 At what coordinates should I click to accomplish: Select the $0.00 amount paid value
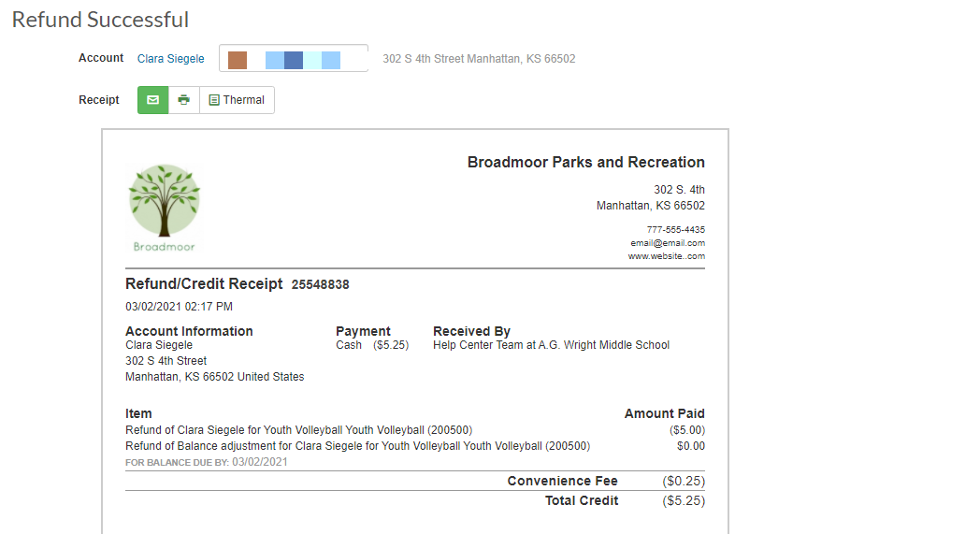(x=691, y=446)
